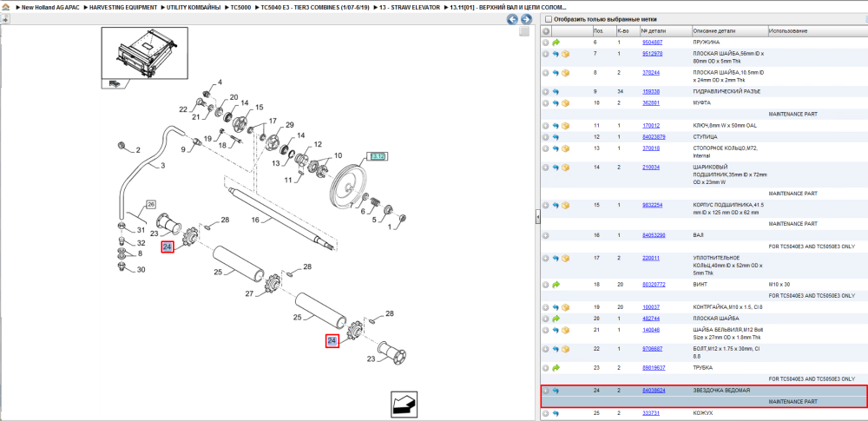Open part number link 210034
This screenshot has height=421, width=868.
(x=651, y=168)
